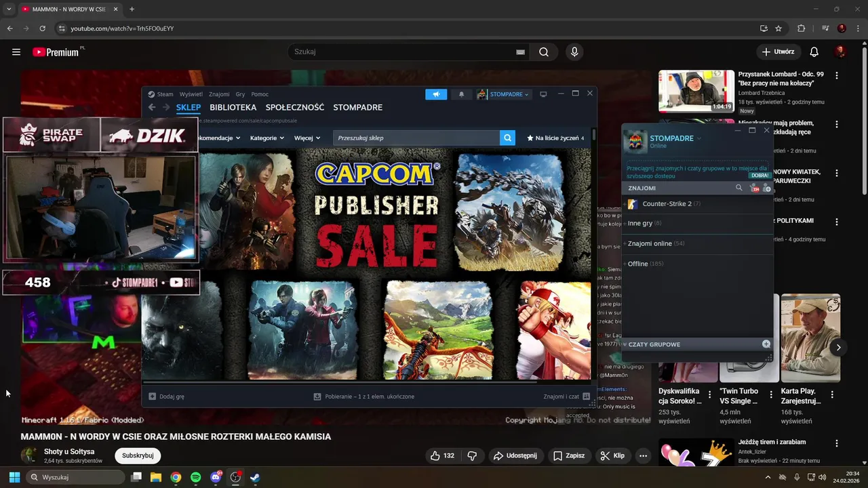Reload the Chrome page
This screenshot has height=488, width=868.
pyautogui.click(x=43, y=28)
